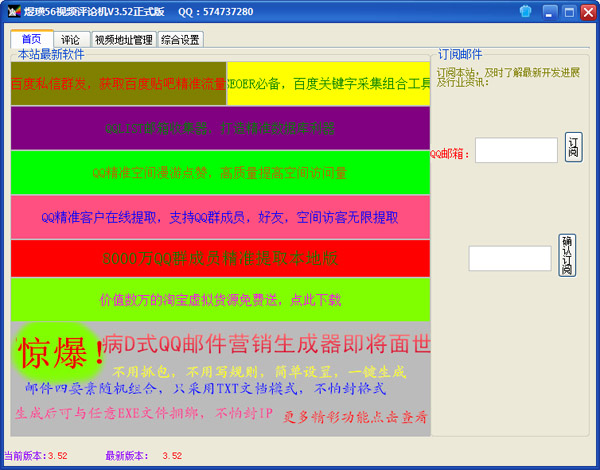Click the QQ：574737280 title text
The height and width of the screenshot is (470, 600).
(215, 12)
